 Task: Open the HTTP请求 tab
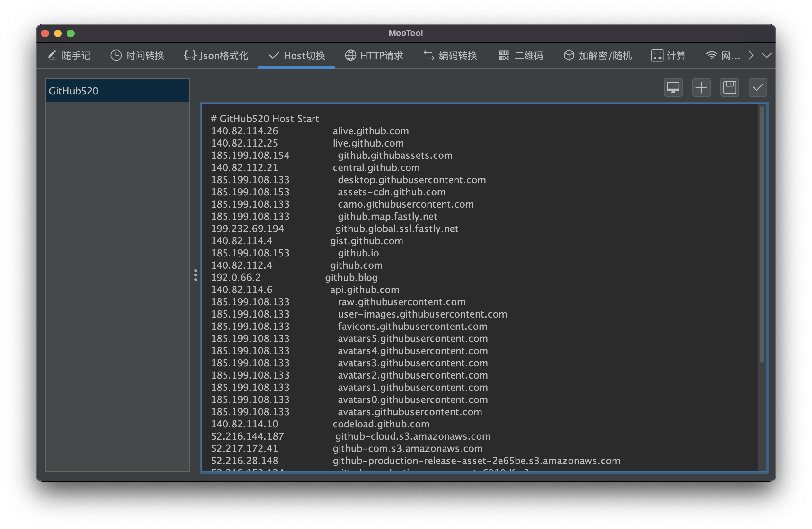tap(374, 56)
